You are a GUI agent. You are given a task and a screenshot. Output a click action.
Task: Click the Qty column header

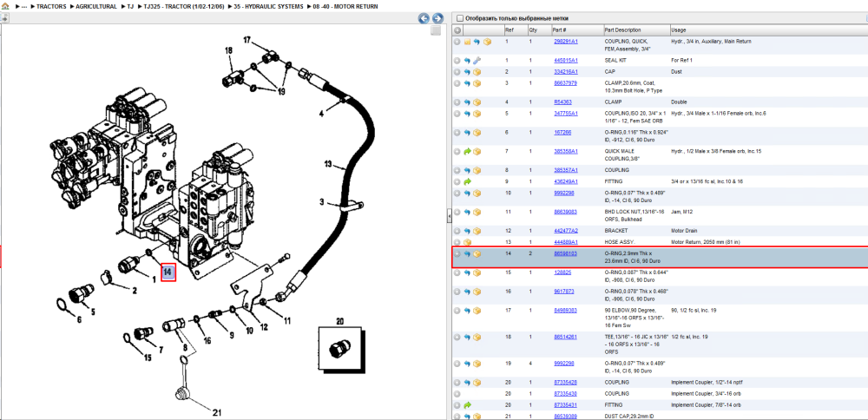pos(539,30)
